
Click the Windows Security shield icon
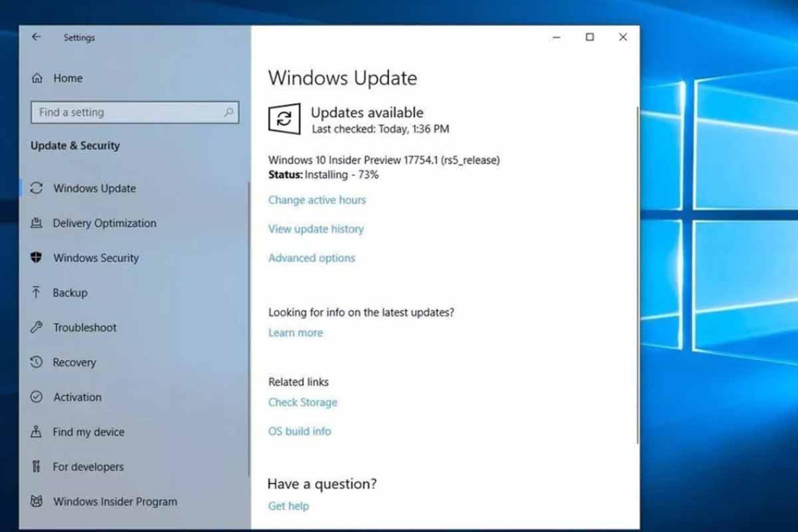click(x=36, y=258)
